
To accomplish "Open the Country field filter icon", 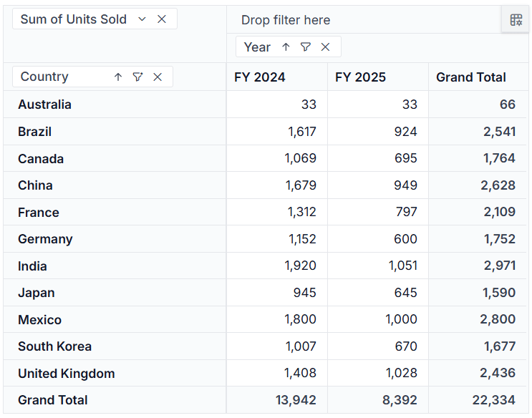I will pyautogui.click(x=137, y=77).
